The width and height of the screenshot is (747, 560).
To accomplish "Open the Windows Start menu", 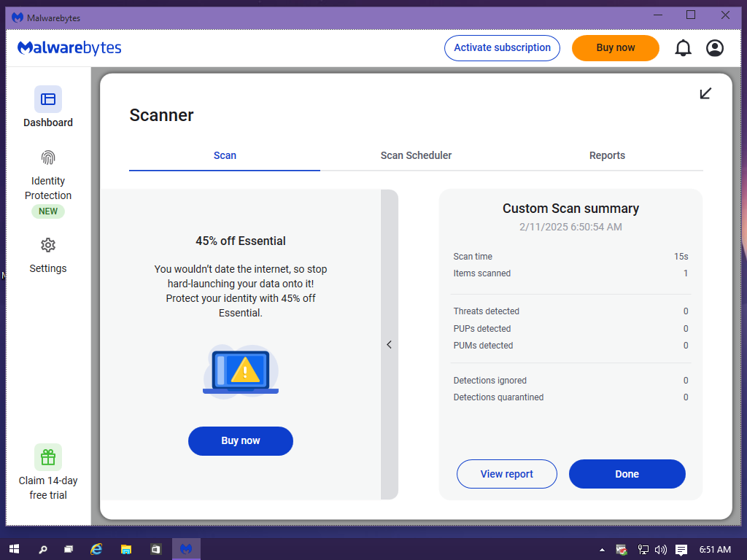I will pyautogui.click(x=14, y=550).
